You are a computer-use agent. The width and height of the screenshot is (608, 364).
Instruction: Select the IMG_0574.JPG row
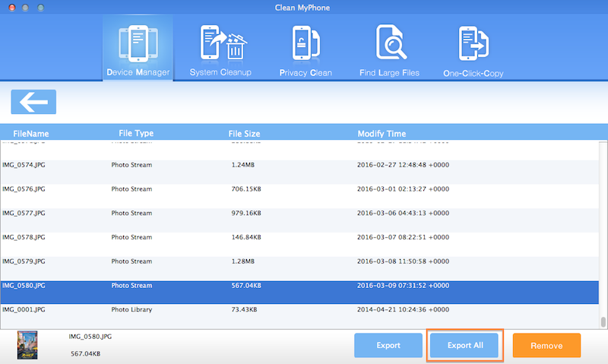tap(299, 172)
